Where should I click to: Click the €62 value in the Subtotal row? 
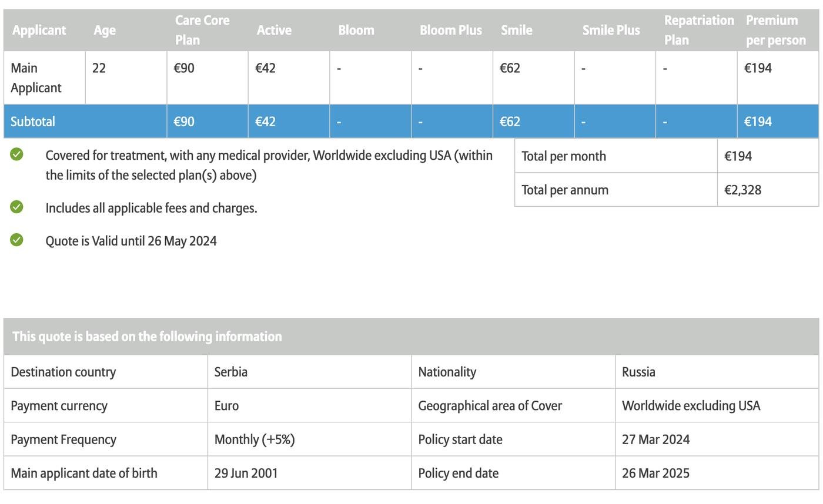(x=510, y=122)
